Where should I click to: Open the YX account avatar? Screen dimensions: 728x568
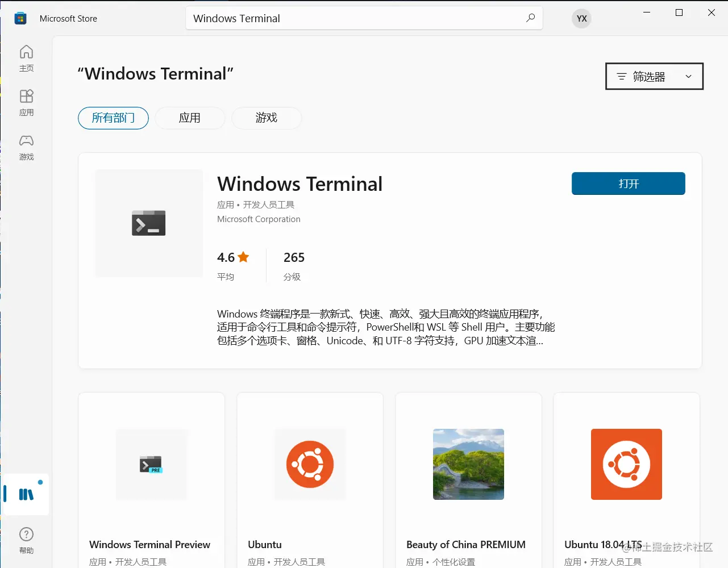(581, 18)
